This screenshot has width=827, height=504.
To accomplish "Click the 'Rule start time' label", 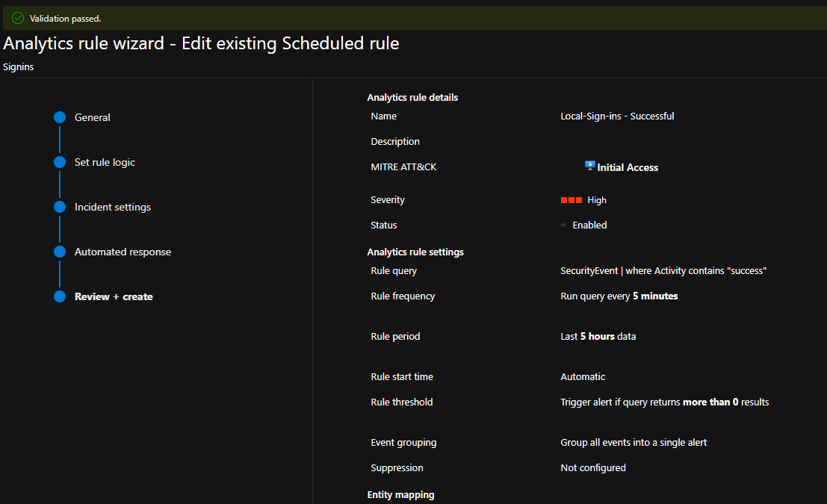I will (x=402, y=377).
